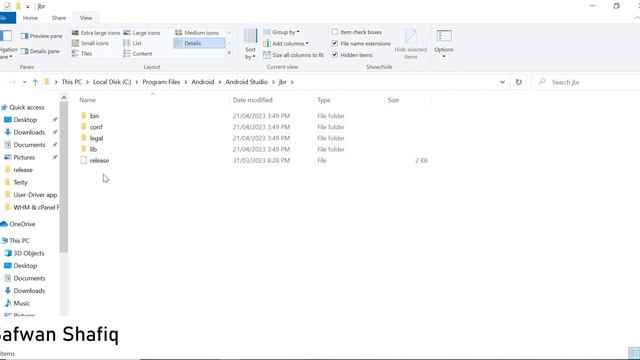Go up one folder level arrow

point(35,82)
